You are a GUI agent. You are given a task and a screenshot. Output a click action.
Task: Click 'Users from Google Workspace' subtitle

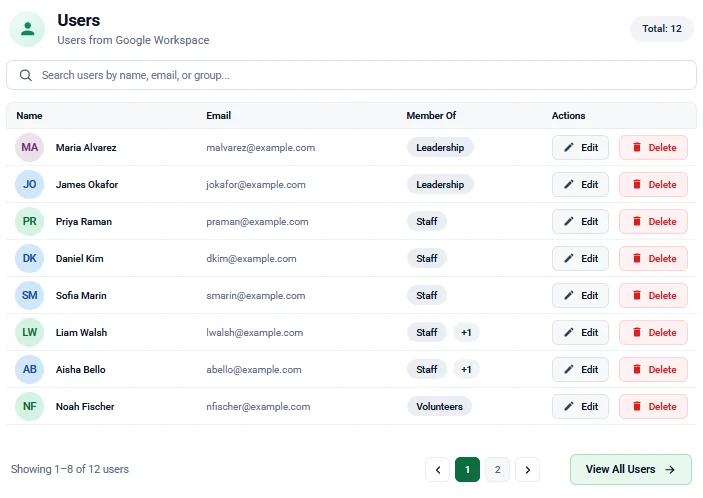coord(133,40)
